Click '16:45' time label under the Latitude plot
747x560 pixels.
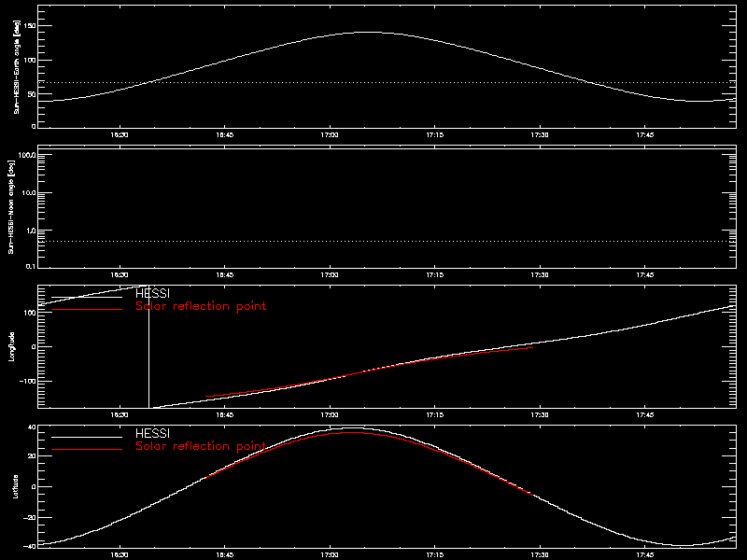(225, 555)
